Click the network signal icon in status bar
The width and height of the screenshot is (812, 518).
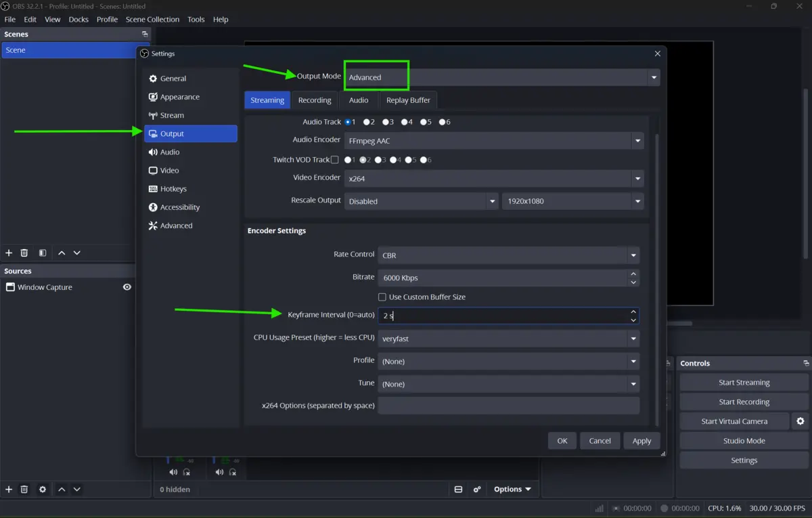coord(600,508)
